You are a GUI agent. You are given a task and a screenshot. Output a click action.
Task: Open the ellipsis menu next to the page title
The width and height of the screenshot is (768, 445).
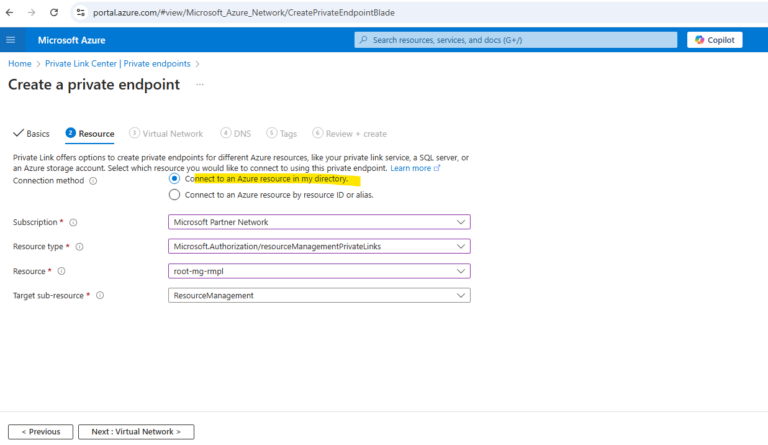pyautogui.click(x=199, y=85)
